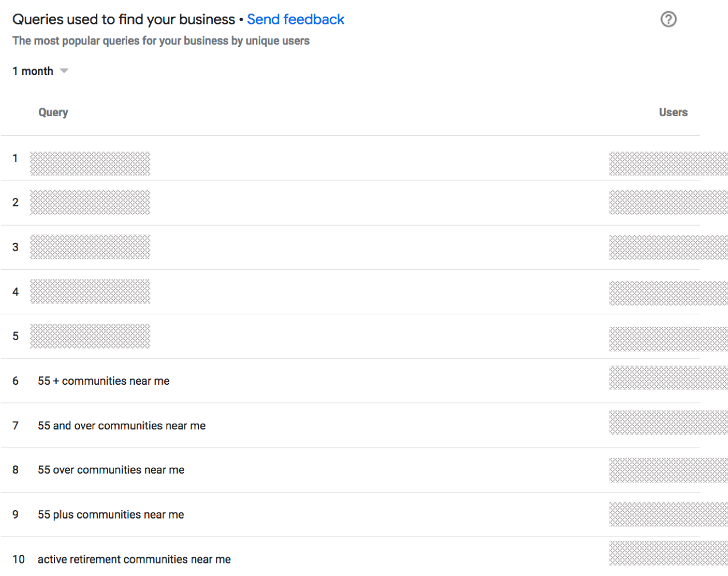Click the dropdown arrow beside 1 month
The width and height of the screenshot is (728, 576).
coord(64,71)
